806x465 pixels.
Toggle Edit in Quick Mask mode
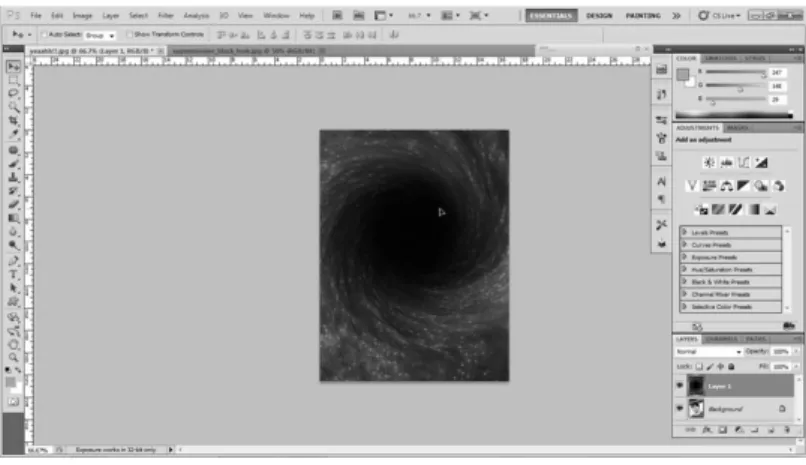(x=13, y=402)
